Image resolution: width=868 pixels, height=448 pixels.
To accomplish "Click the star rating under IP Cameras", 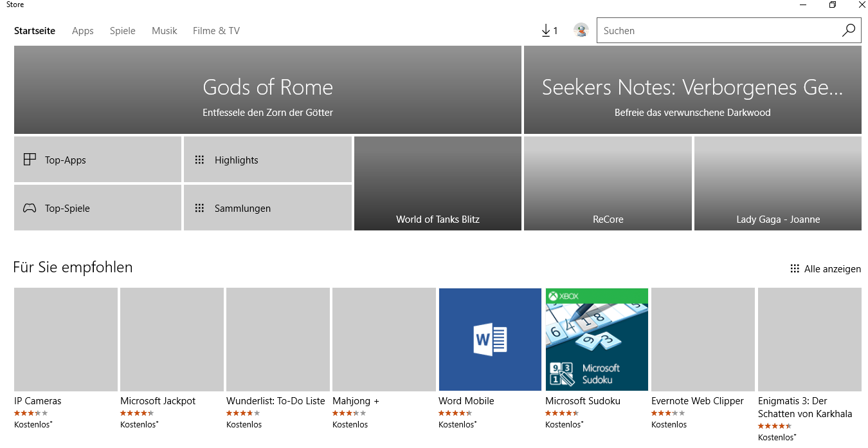I will coord(31,413).
